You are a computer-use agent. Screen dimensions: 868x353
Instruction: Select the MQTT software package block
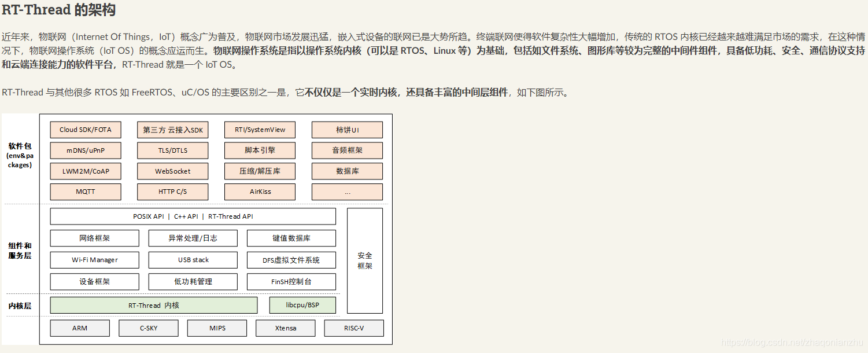click(85, 192)
